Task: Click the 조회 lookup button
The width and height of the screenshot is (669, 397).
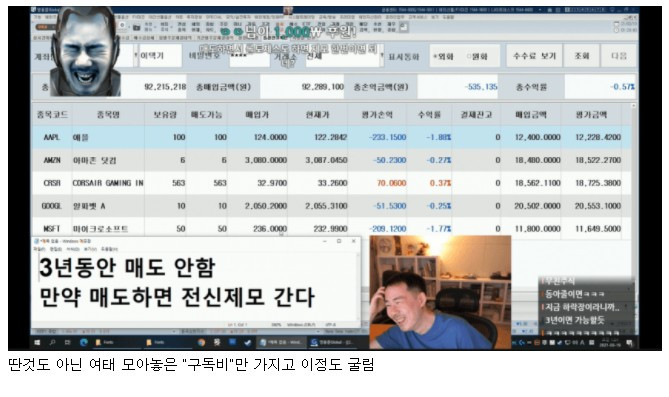Action: point(582,56)
